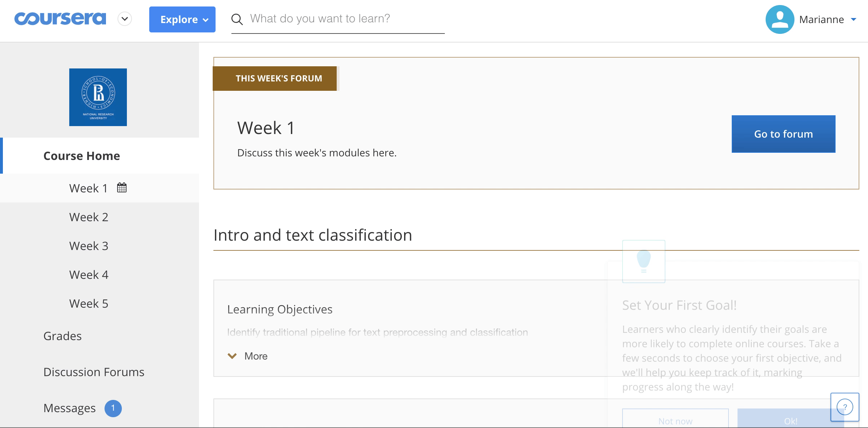Screen dimensions: 868x428
Task: Open Discussion Forums
Action: [94, 372]
